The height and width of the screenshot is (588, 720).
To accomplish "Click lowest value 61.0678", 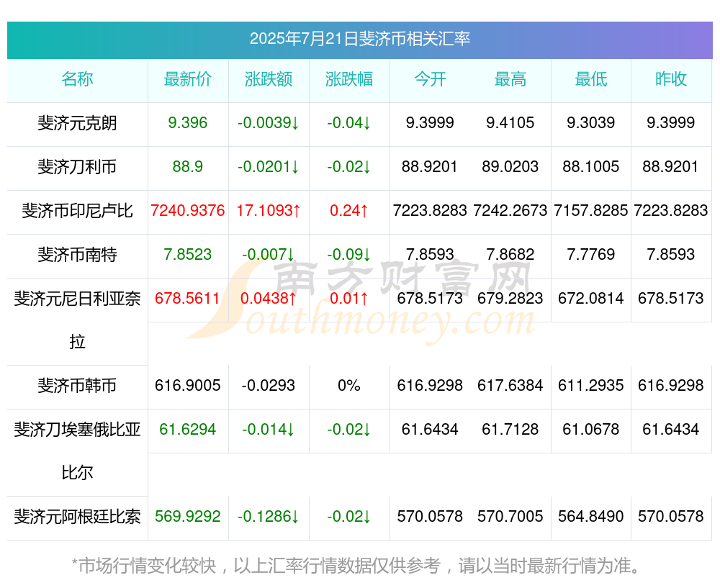I will 591,429.
